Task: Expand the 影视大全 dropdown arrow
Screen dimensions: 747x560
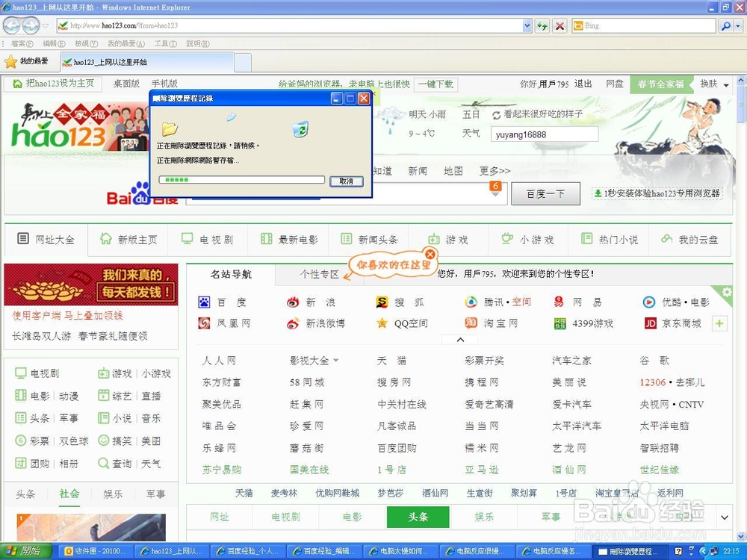Action: (x=336, y=361)
